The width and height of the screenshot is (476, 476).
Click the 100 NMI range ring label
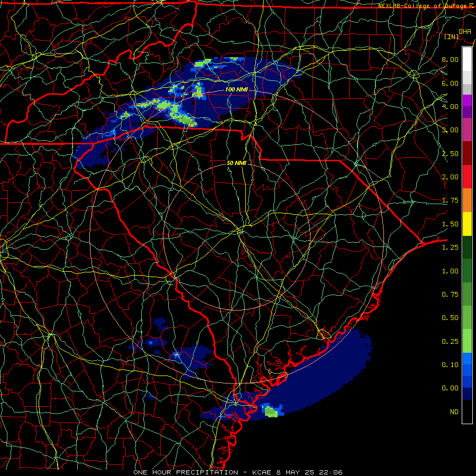coord(236,89)
